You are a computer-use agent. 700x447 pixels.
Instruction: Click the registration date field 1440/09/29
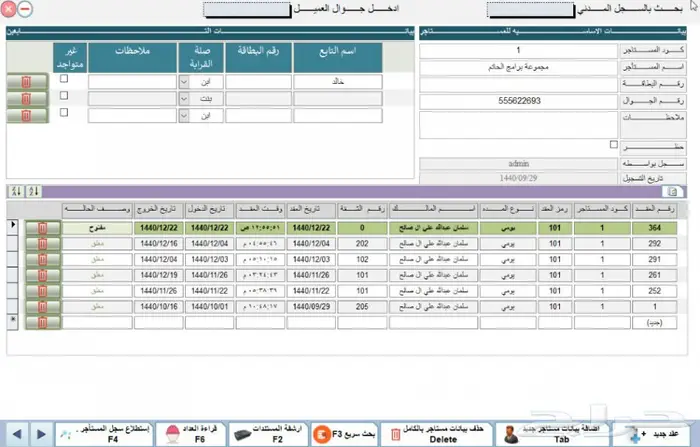coord(518,178)
